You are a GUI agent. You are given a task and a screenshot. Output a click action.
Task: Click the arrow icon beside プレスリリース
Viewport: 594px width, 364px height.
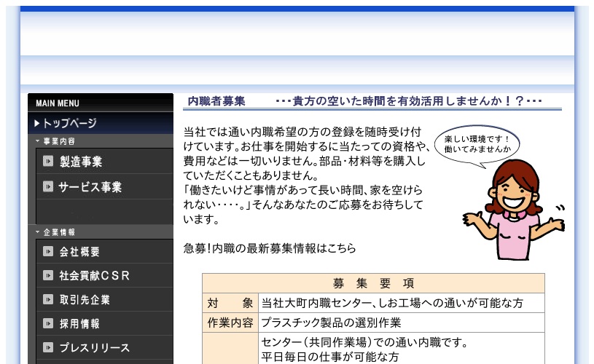click(48, 347)
